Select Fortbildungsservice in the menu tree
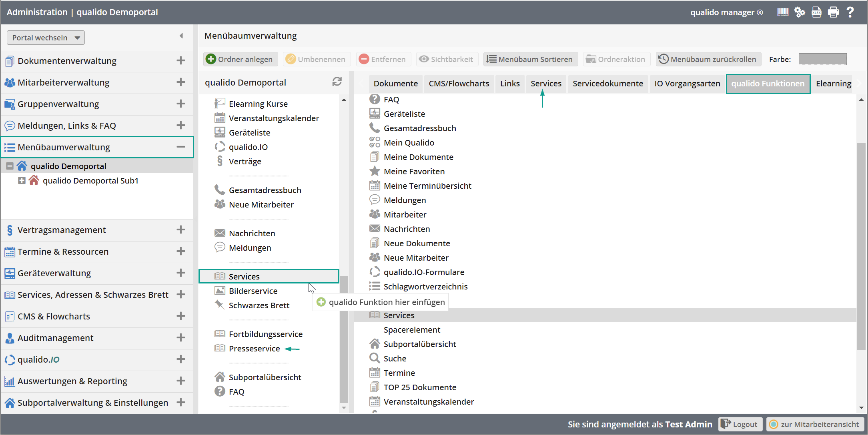This screenshot has height=435, width=868. (265, 334)
